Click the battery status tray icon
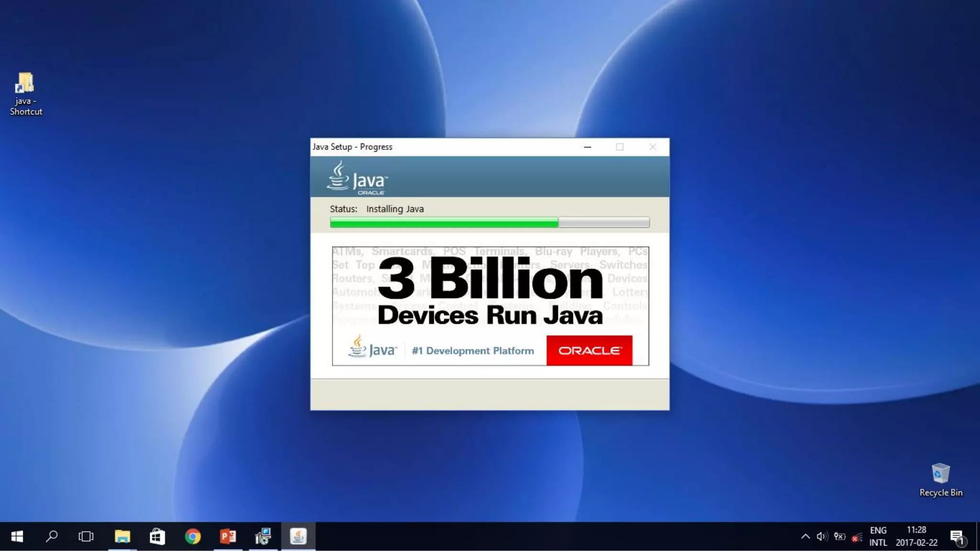 (839, 537)
